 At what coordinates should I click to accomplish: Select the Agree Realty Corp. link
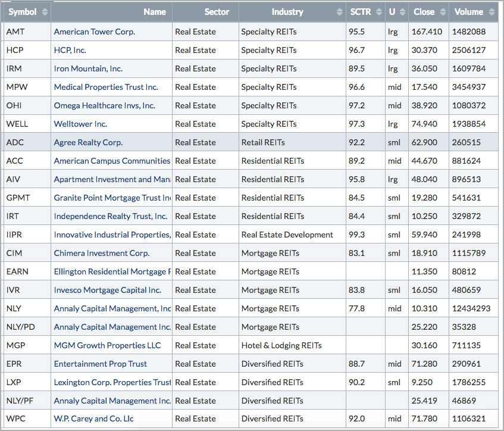pyautogui.click(x=88, y=142)
